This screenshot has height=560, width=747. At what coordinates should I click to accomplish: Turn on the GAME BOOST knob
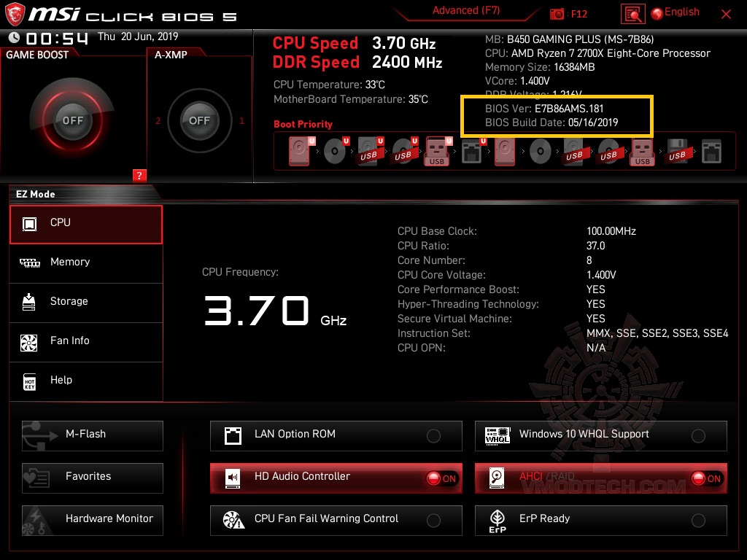72,120
